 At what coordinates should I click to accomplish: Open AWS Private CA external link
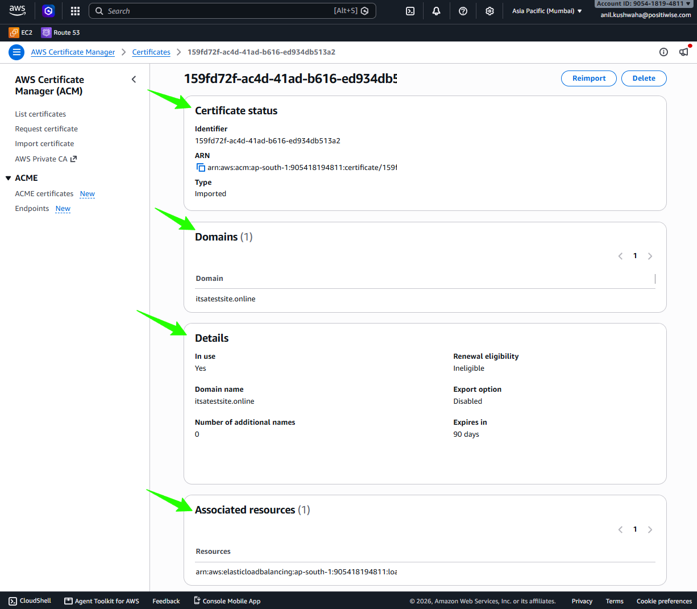(46, 159)
